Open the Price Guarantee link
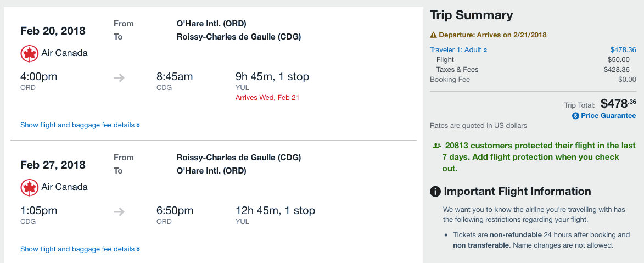 [x=608, y=116]
